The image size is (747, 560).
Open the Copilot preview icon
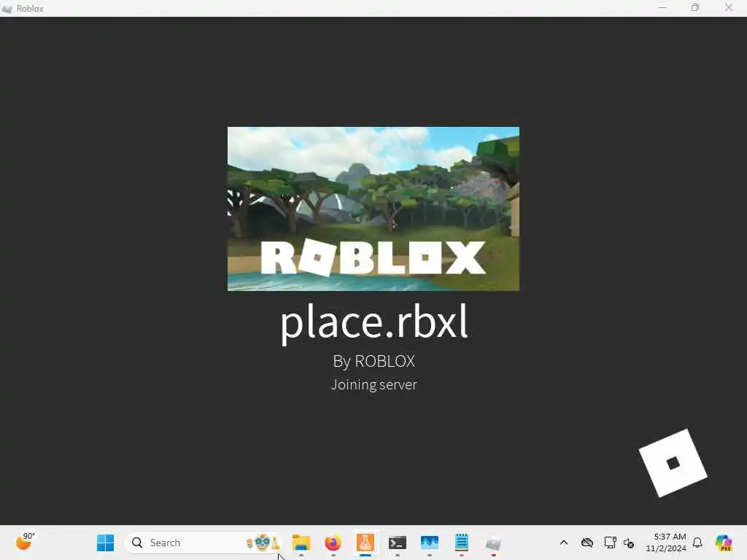tap(724, 542)
